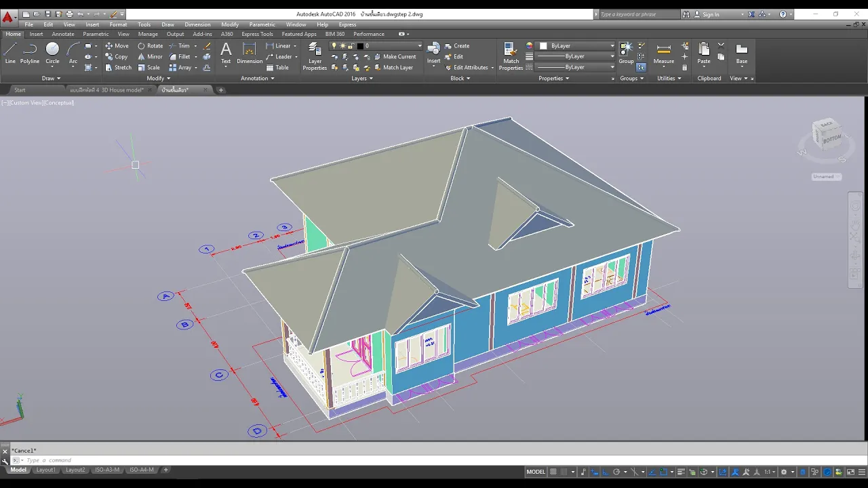Open the annotation scale 1:1 dropdown

tap(772, 472)
